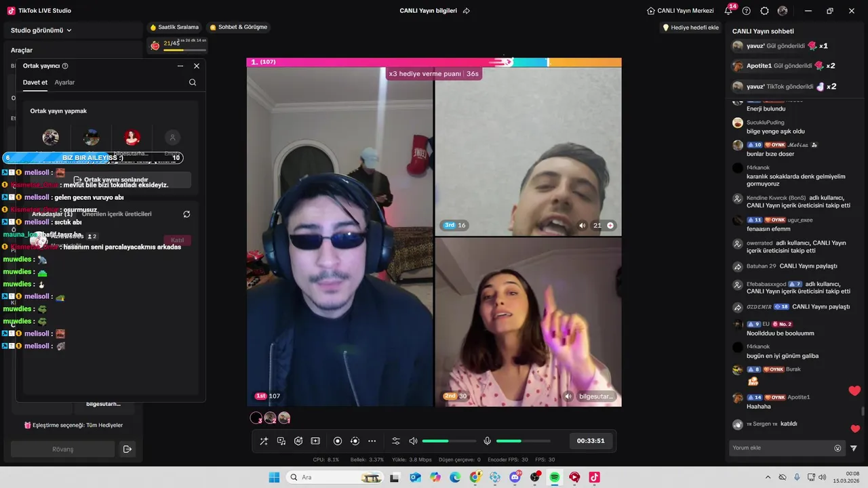Screen dimensions: 868x488
Task: Adjust the microphone level slider
Action: tap(523, 441)
